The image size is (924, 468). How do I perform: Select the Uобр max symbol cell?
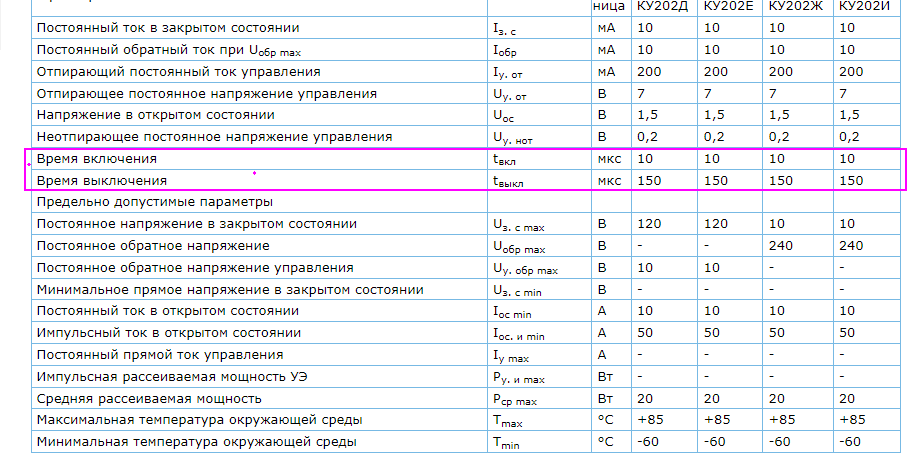(x=519, y=247)
